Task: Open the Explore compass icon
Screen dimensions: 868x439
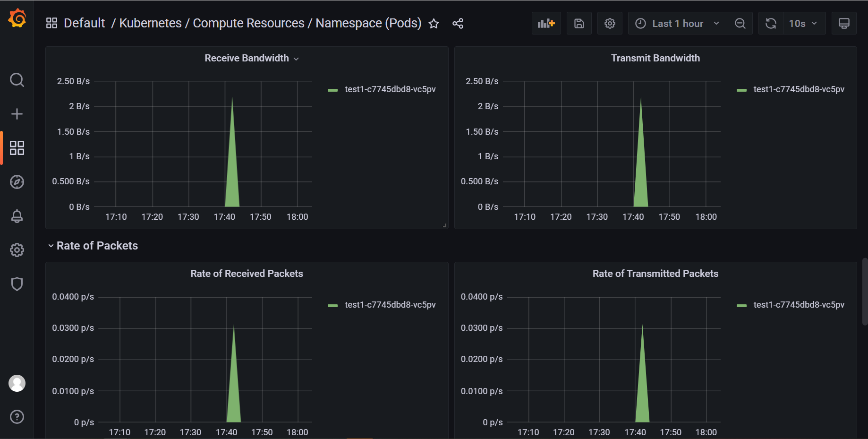Action: pyautogui.click(x=17, y=182)
